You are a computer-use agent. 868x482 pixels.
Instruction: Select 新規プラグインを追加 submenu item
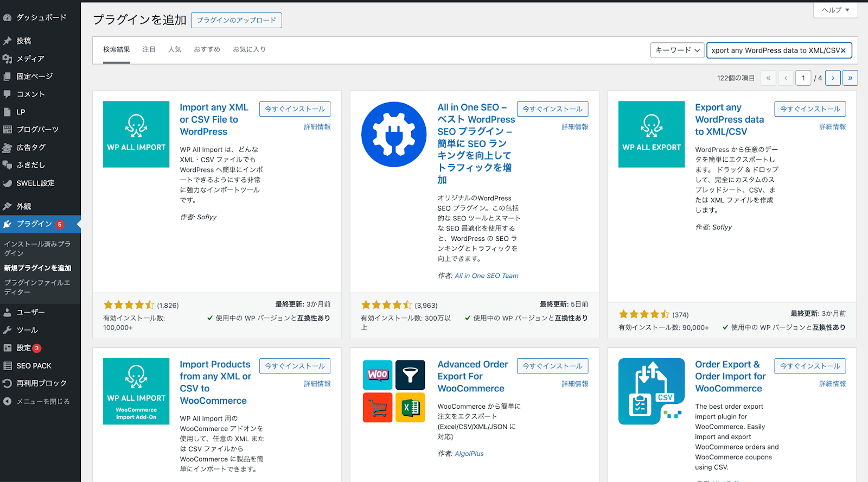click(38, 268)
